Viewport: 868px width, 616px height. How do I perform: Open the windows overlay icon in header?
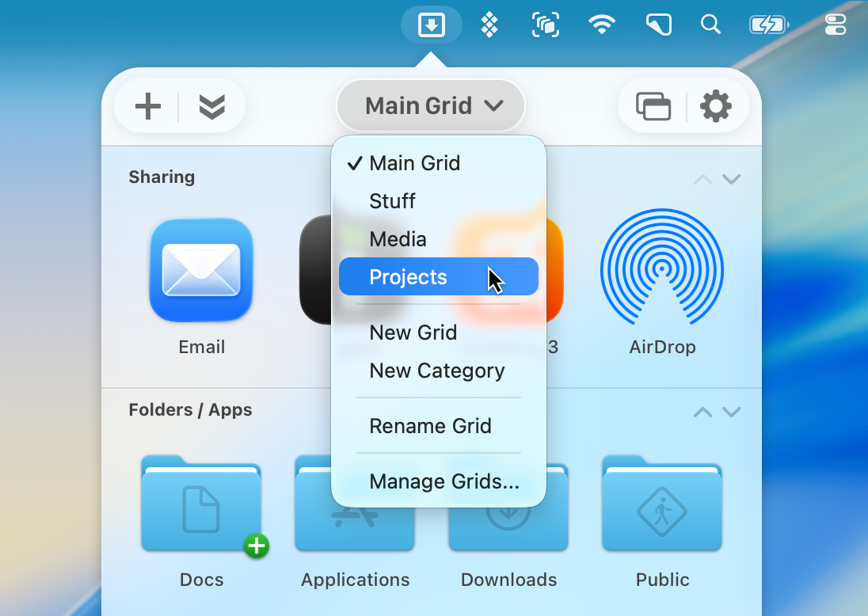click(653, 106)
